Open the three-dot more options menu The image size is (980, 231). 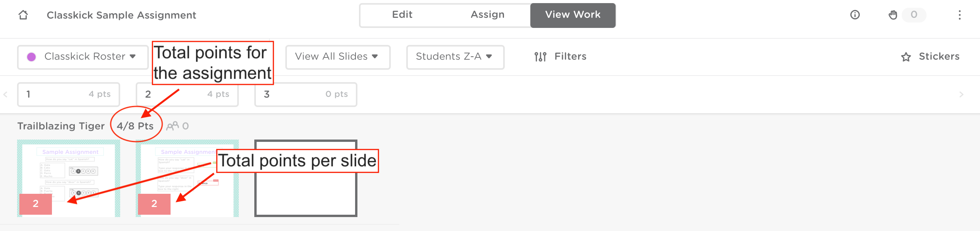959,15
